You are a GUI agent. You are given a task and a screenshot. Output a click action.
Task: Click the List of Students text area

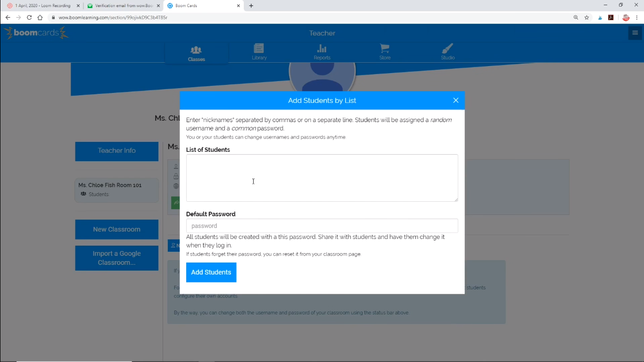click(x=322, y=178)
